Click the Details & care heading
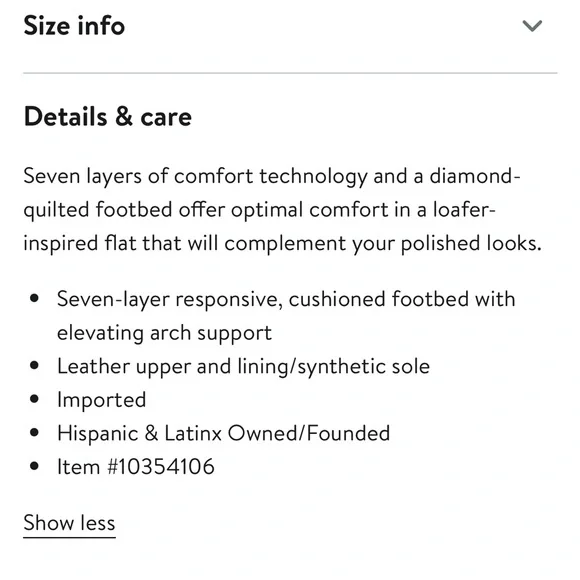The height and width of the screenshot is (580, 580). (x=108, y=117)
